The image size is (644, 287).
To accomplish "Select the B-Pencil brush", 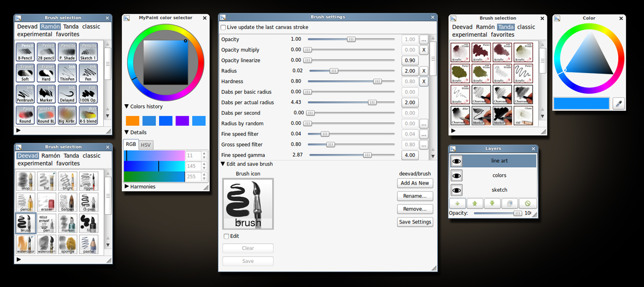I will [25, 52].
